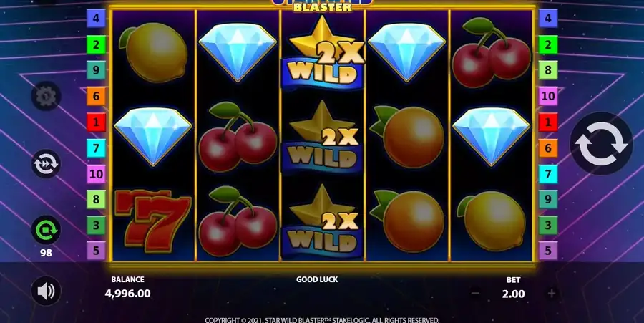Click the red 77 symbol
644x323 pixels.
tap(153, 221)
